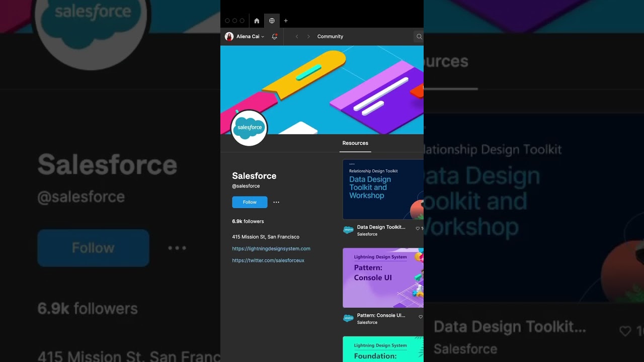This screenshot has height=362, width=644.
Task: Click Salesforce author under Pattern: Console UI
Action: pyautogui.click(x=367, y=323)
